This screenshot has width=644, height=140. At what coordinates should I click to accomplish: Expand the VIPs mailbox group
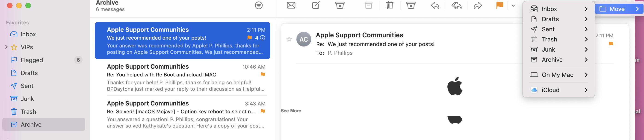[6, 47]
